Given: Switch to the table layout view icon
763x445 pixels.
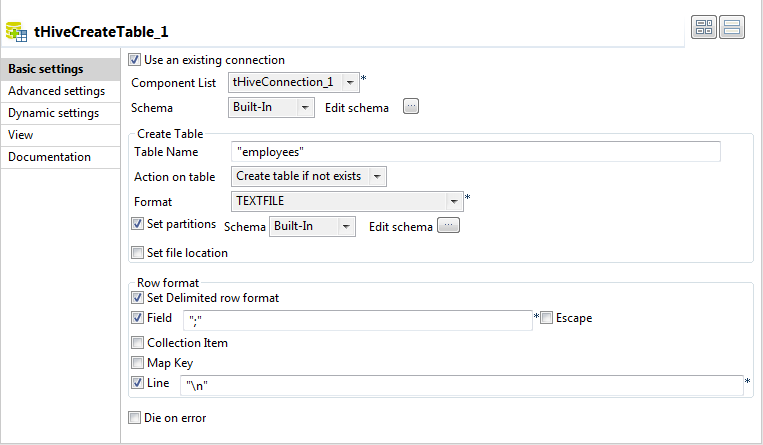Looking at the screenshot, I should 702,28.
